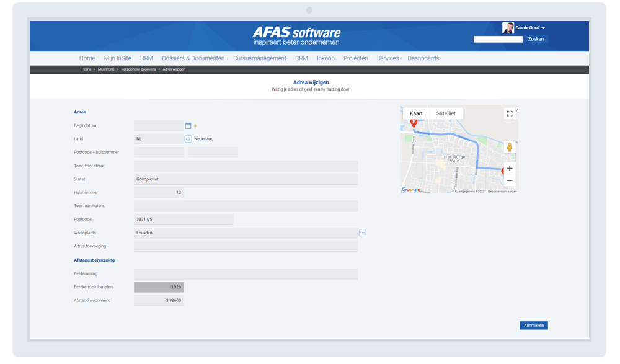Open the Begindatum calendar picker
Image resolution: width=620 pixels, height=364 pixels.
[188, 126]
